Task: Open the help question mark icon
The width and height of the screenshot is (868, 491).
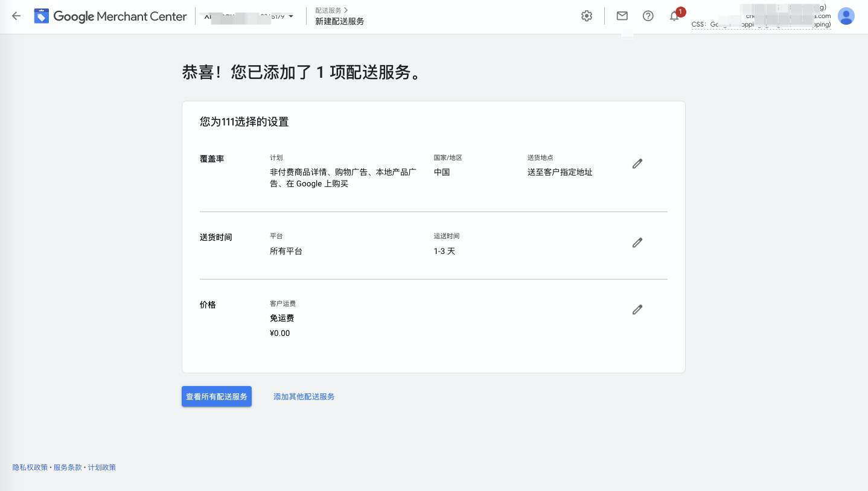Action: tap(648, 16)
